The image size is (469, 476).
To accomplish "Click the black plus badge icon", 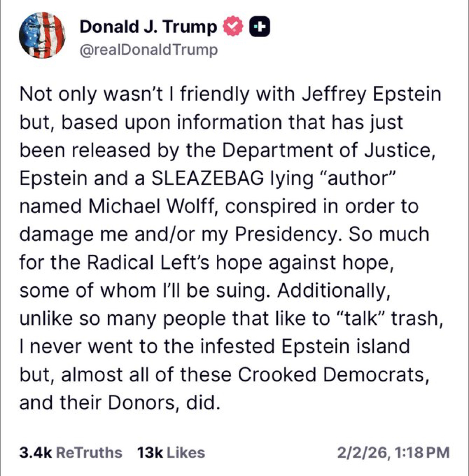I will (260, 28).
